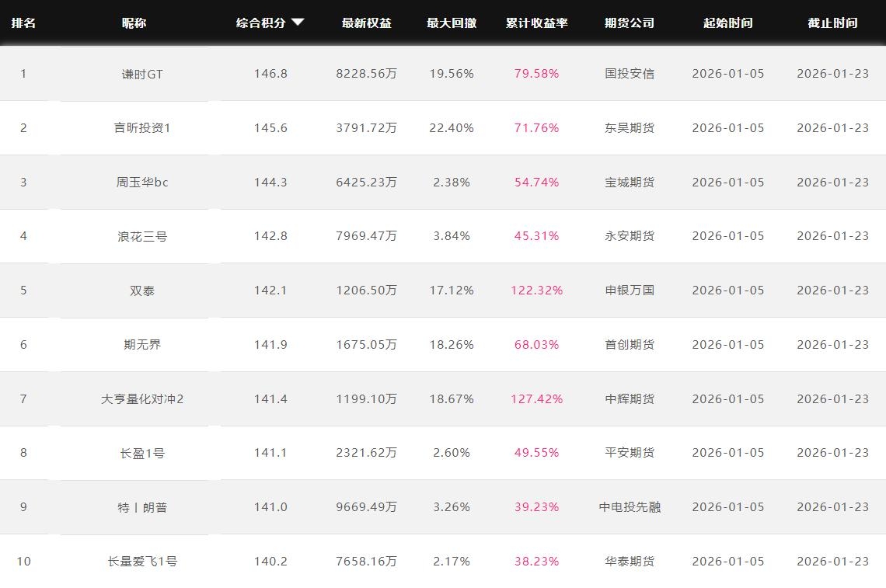Click the 累计收益率 column header

(x=536, y=23)
